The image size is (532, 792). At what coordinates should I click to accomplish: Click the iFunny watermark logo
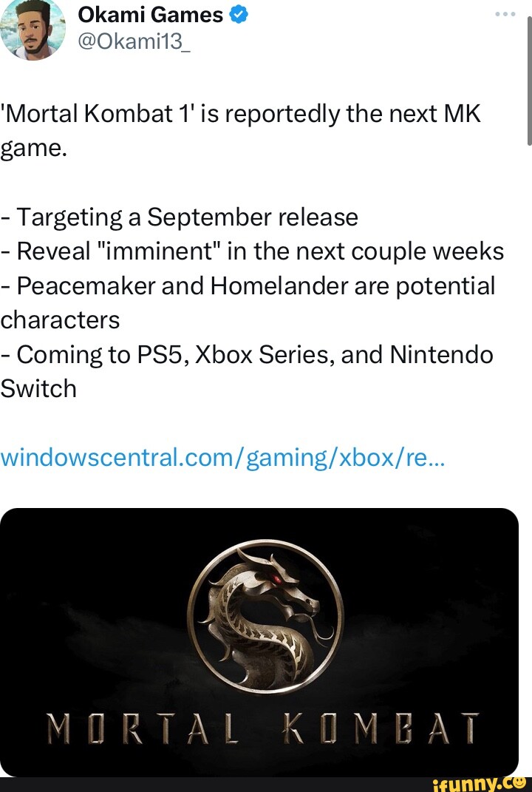tap(487, 781)
